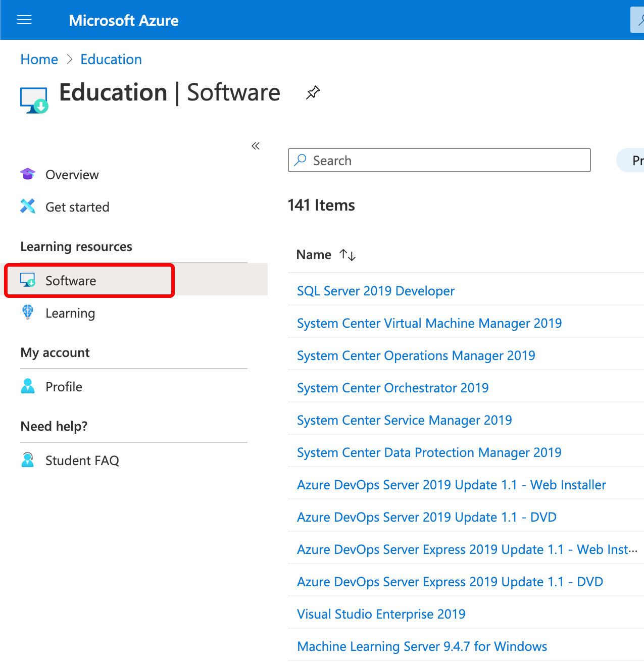This screenshot has height=662, width=644.
Task: Open Azure DevOps Server 2019 Update 1.1 DVD
Action: pyautogui.click(x=426, y=517)
